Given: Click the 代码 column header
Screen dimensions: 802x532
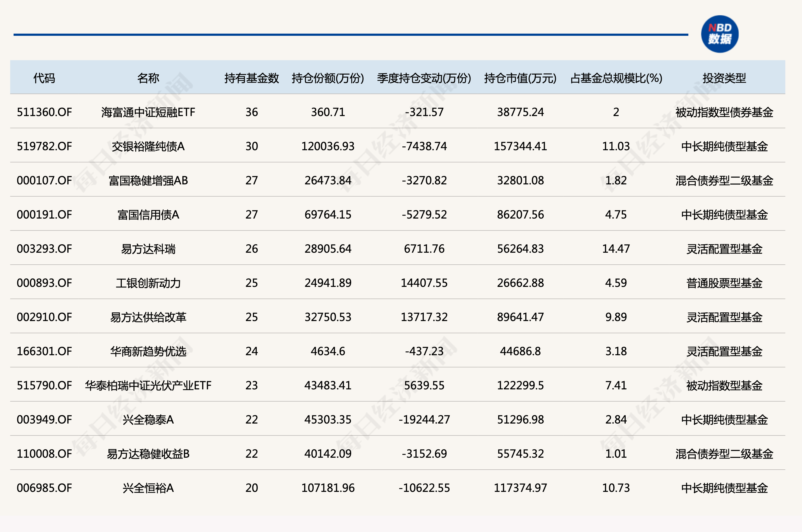Looking at the screenshot, I should 44,78.
